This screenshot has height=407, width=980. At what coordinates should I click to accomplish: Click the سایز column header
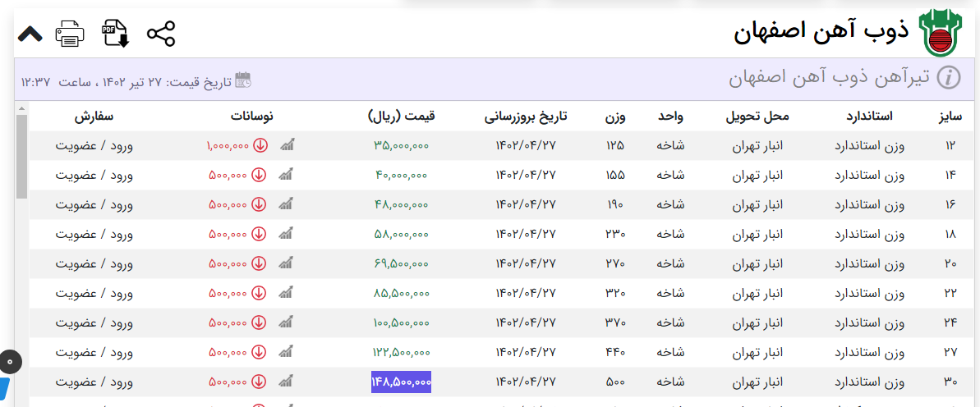point(950,117)
